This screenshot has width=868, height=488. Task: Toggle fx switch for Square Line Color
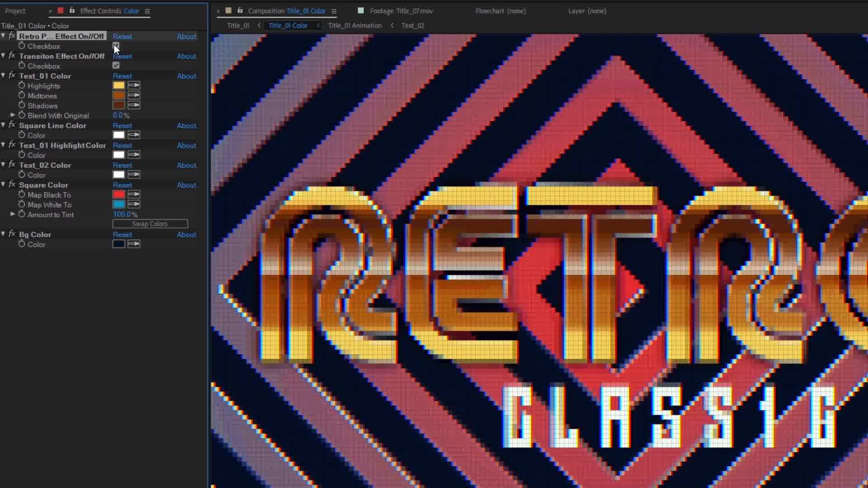pyautogui.click(x=12, y=125)
